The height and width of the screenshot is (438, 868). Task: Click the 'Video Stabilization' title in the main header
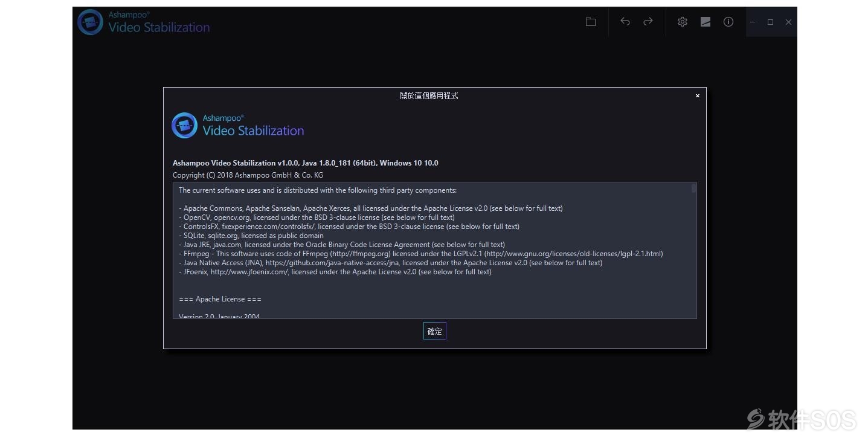tap(159, 27)
